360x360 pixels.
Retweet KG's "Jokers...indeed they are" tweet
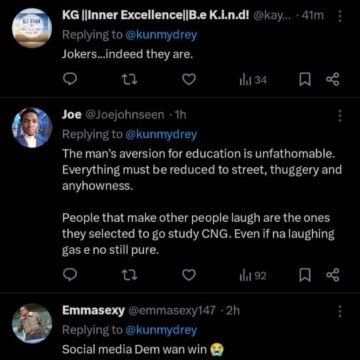(x=130, y=80)
